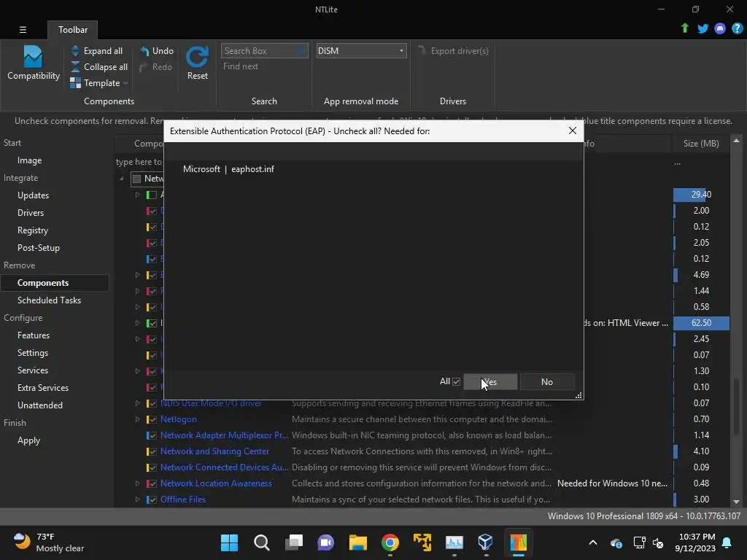Open the DISM app removal mode dropdown
Screen dimensions: 747x560
[x=361, y=51]
